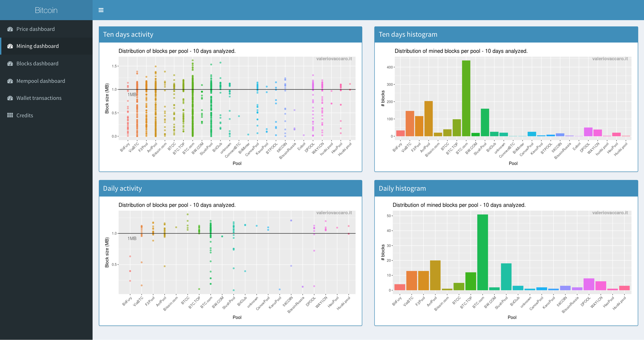The width and height of the screenshot is (644, 340).
Task: Click the Ten days activity panel header
Action: pyautogui.click(x=128, y=34)
